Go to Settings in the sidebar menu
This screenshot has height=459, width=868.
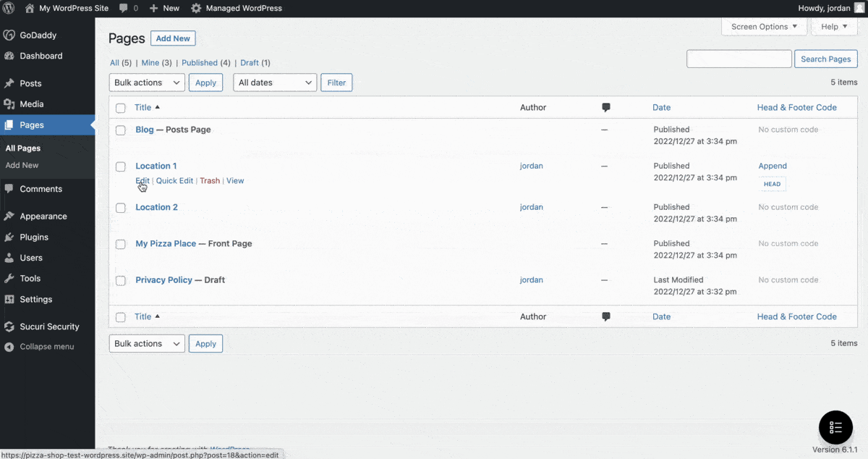pos(35,299)
